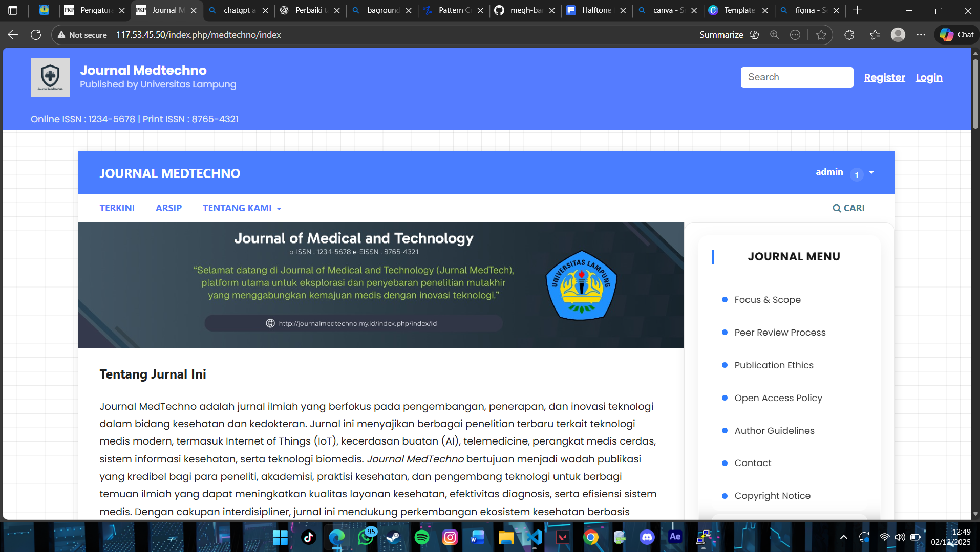This screenshot has width=980, height=552.
Task: Open Contact link in Journal Menu
Action: pyautogui.click(x=753, y=463)
